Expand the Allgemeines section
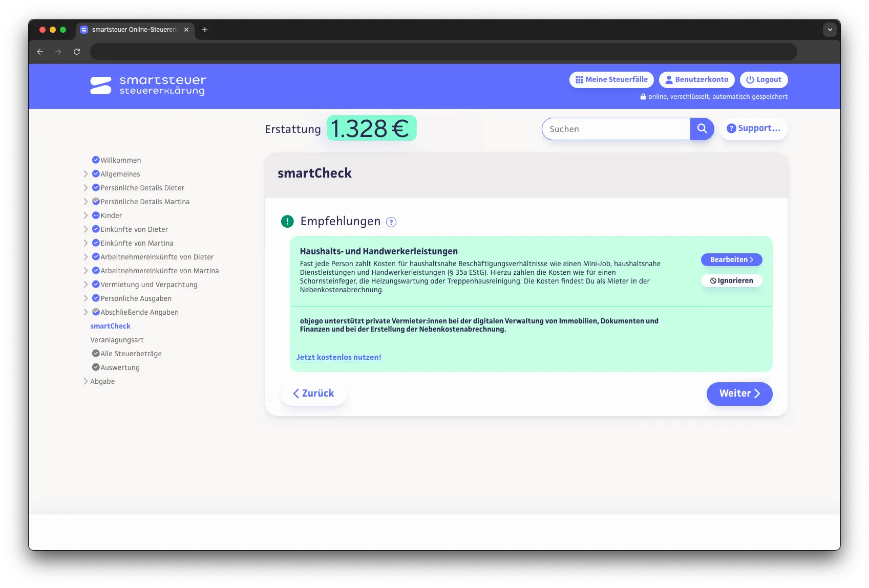This screenshot has width=869, height=588. click(86, 174)
